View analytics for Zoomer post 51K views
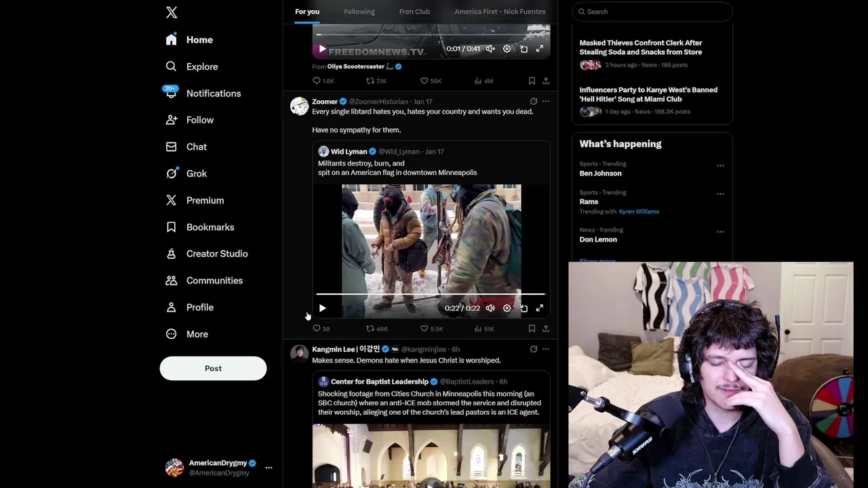 484,329
